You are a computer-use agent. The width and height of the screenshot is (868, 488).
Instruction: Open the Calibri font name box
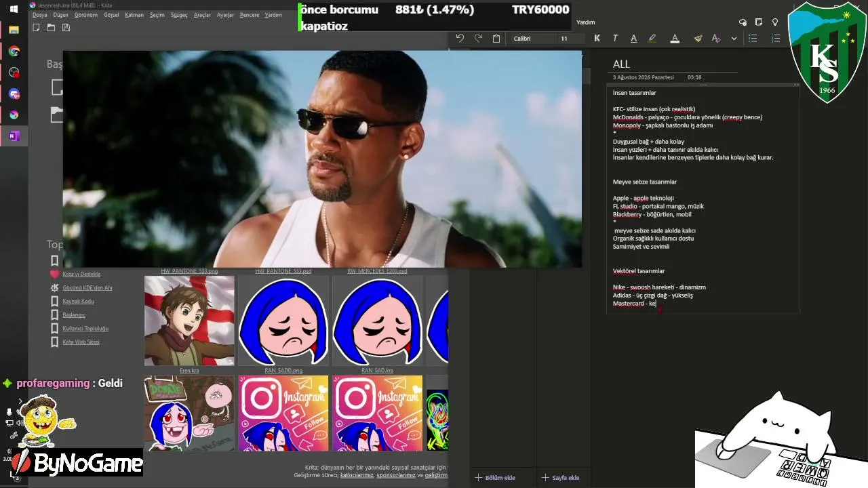point(533,39)
